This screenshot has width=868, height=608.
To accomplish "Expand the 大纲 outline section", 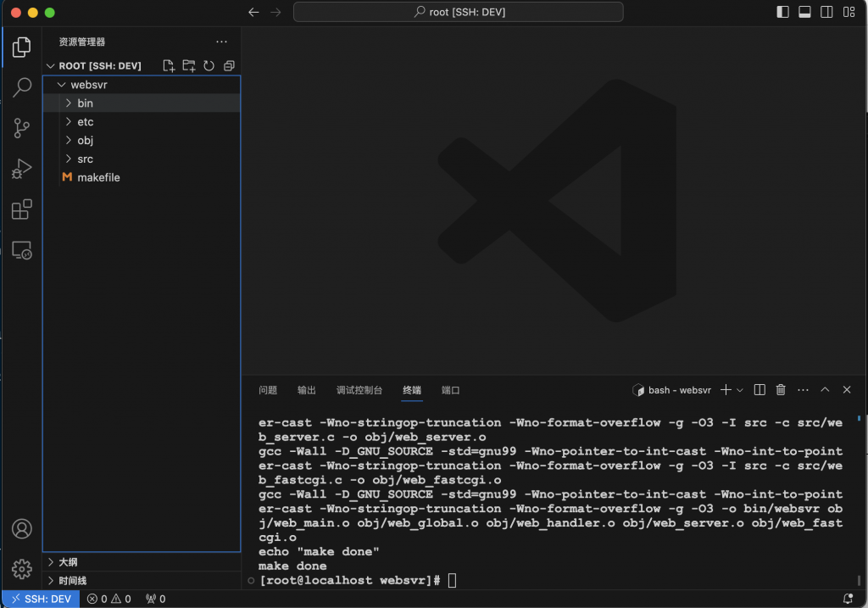I will (68, 562).
